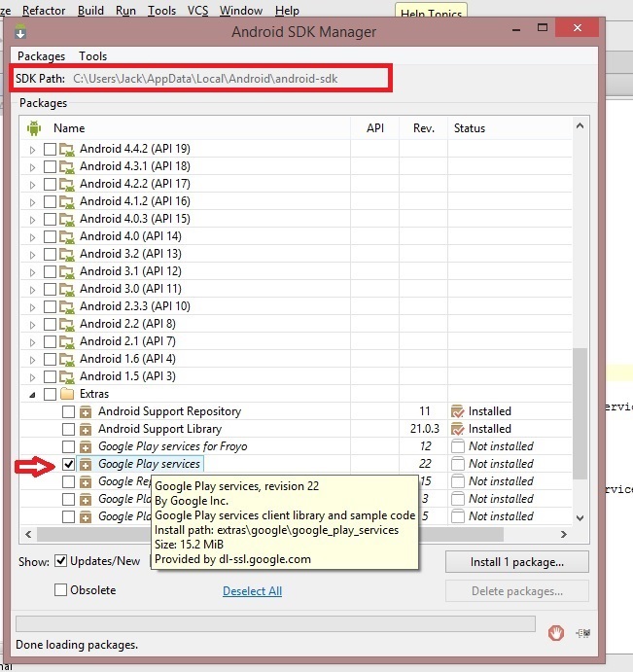633x672 pixels.
Task: Check the Extras folder checkbox
Action: tap(51, 394)
